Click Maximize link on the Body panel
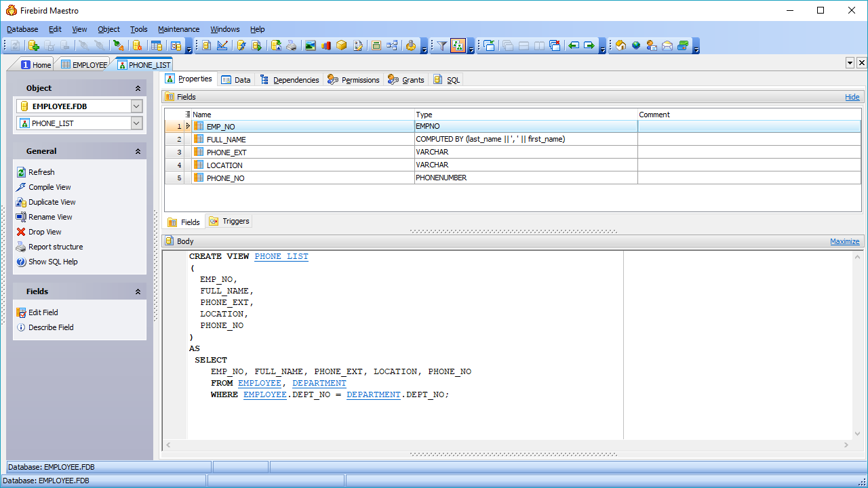 (844, 241)
